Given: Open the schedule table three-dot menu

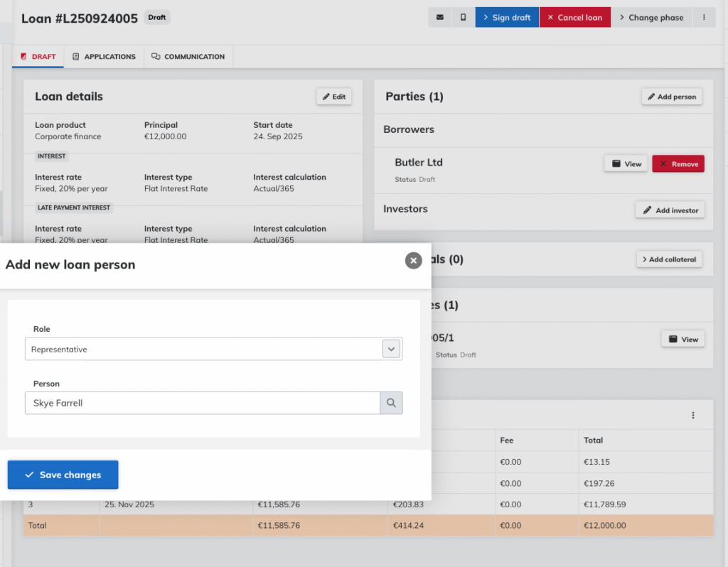Looking at the screenshot, I should click(693, 416).
